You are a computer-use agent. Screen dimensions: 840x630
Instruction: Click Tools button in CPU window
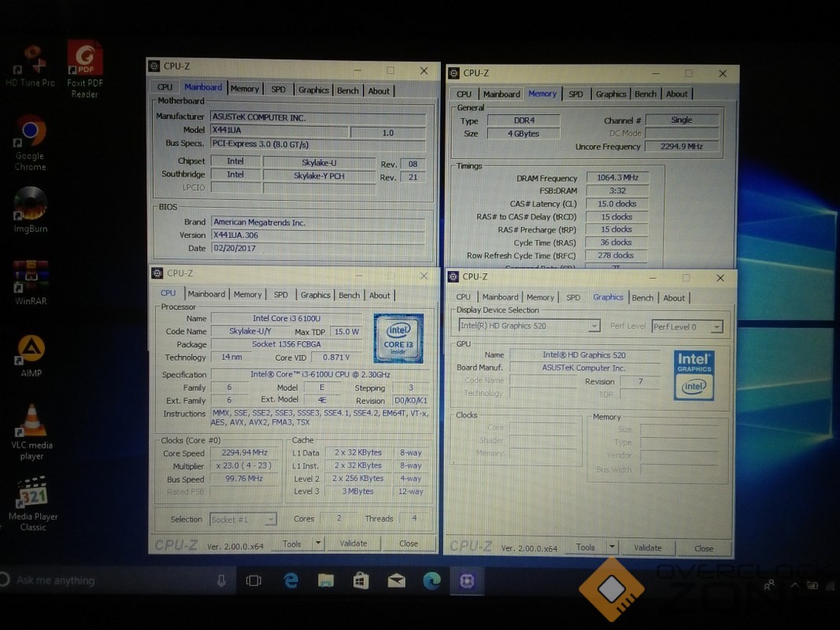[x=291, y=543]
